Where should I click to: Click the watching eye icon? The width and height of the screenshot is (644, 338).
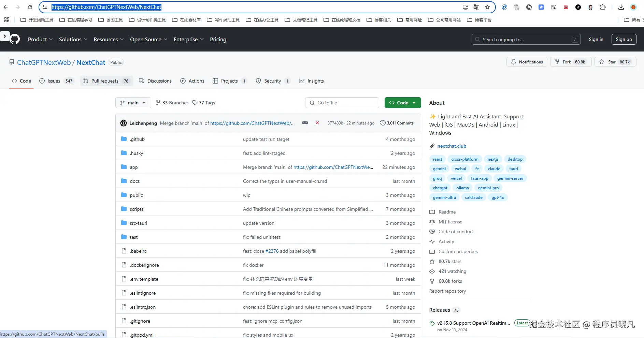click(432, 271)
